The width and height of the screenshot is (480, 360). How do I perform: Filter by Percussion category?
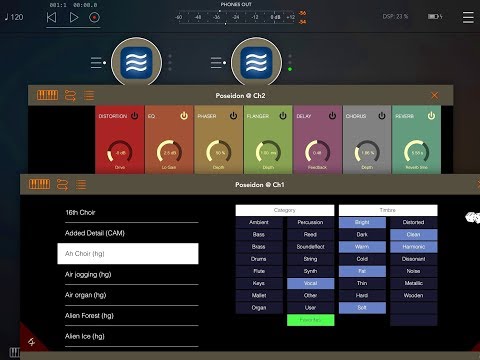(x=310, y=222)
